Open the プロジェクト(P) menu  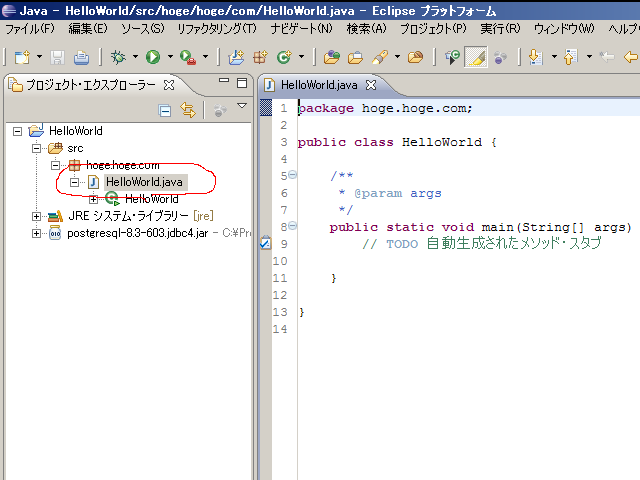tap(433, 29)
